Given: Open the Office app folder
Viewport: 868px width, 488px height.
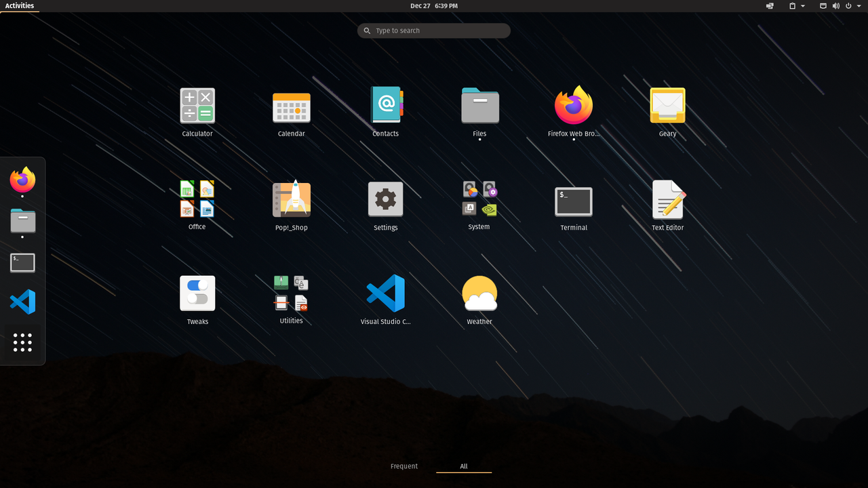Looking at the screenshot, I should [x=197, y=199].
